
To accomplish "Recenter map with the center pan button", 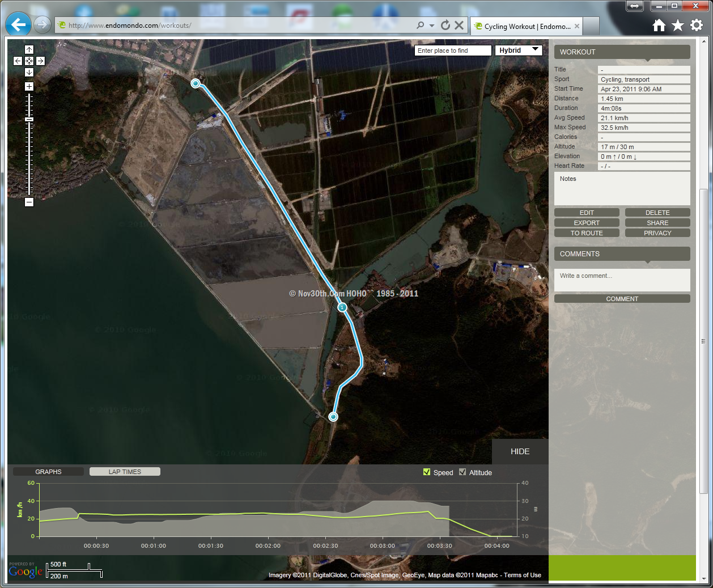I will [29, 61].
